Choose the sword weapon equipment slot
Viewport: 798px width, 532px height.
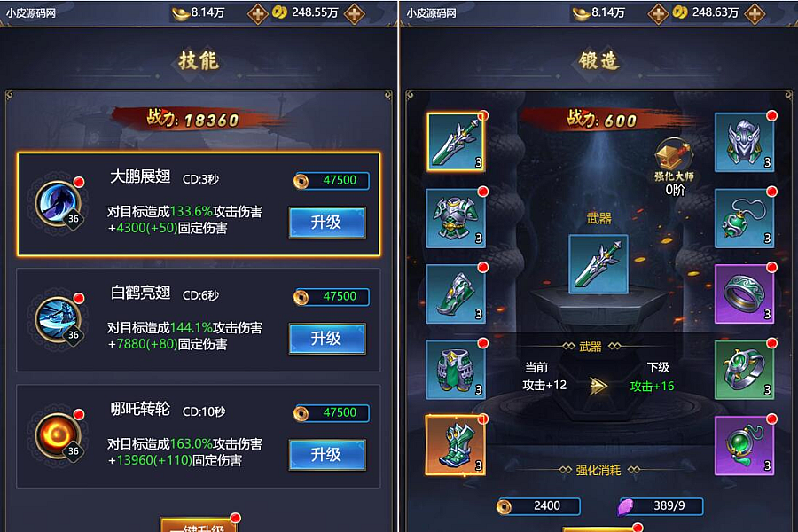pos(456,142)
